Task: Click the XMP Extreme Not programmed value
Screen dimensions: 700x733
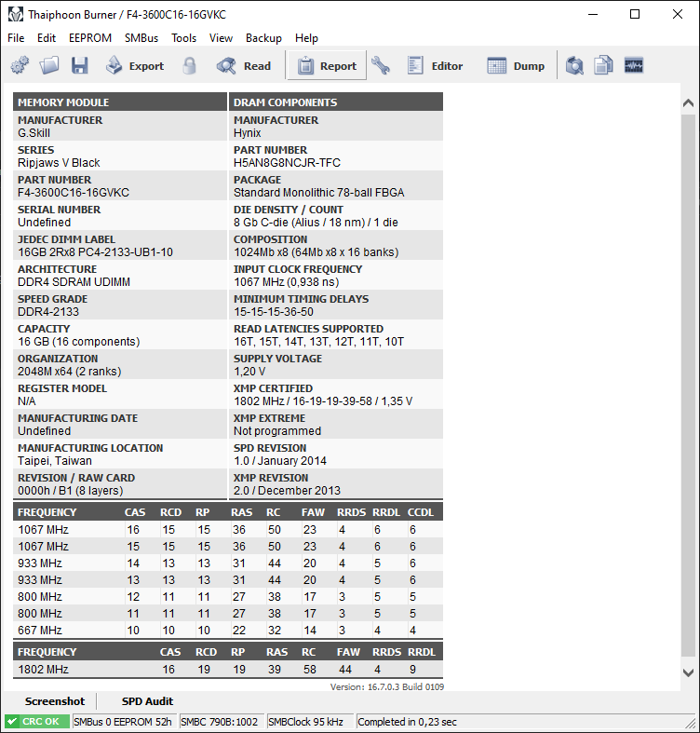Action: pos(277,431)
